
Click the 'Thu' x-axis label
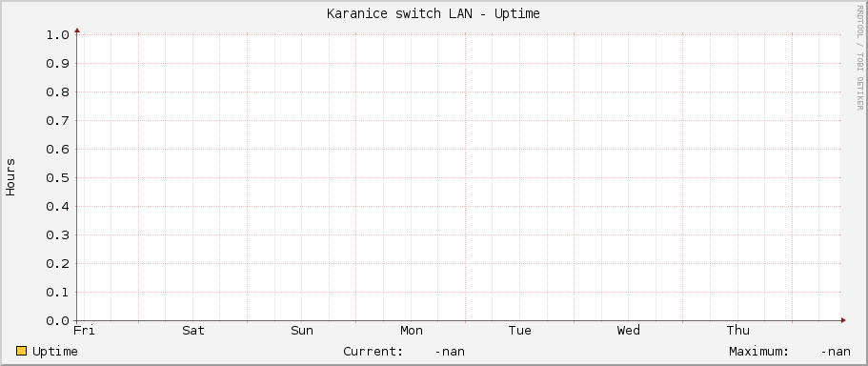(737, 331)
